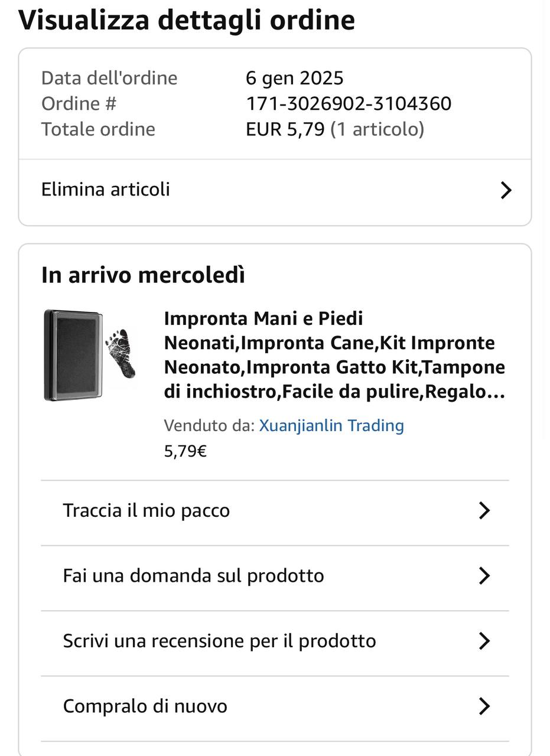Choose Scrivi una recensione per il prodotto

point(219,641)
